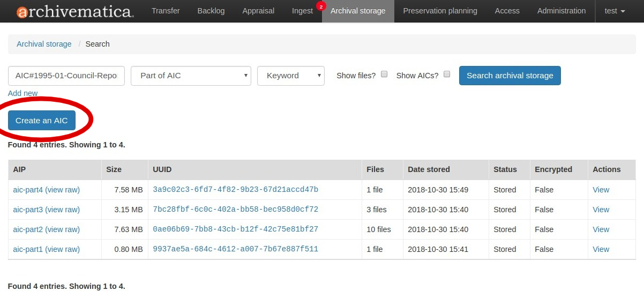Click the Archivematica logo
Image resolution: width=644 pixels, height=298 pixels.
coord(75,11)
